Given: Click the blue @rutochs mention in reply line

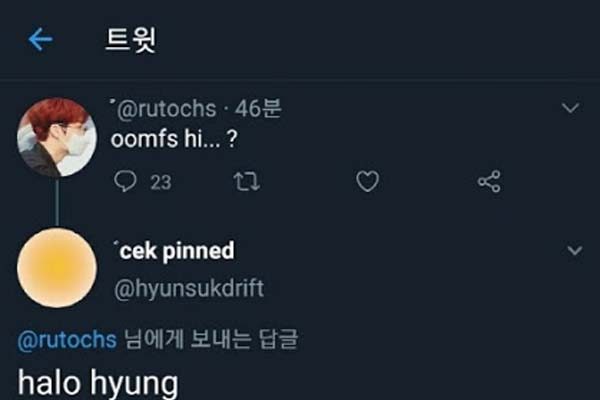Looking at the screenshot, I should [66, 339].
